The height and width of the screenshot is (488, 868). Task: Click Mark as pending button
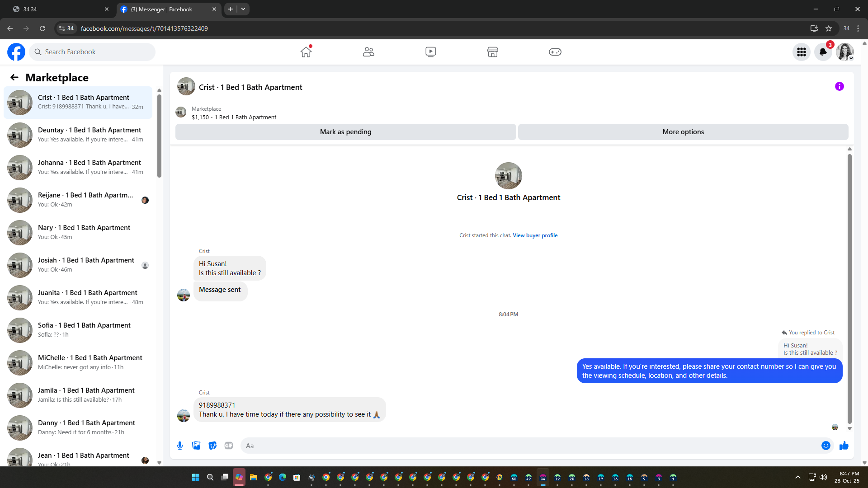345,132
